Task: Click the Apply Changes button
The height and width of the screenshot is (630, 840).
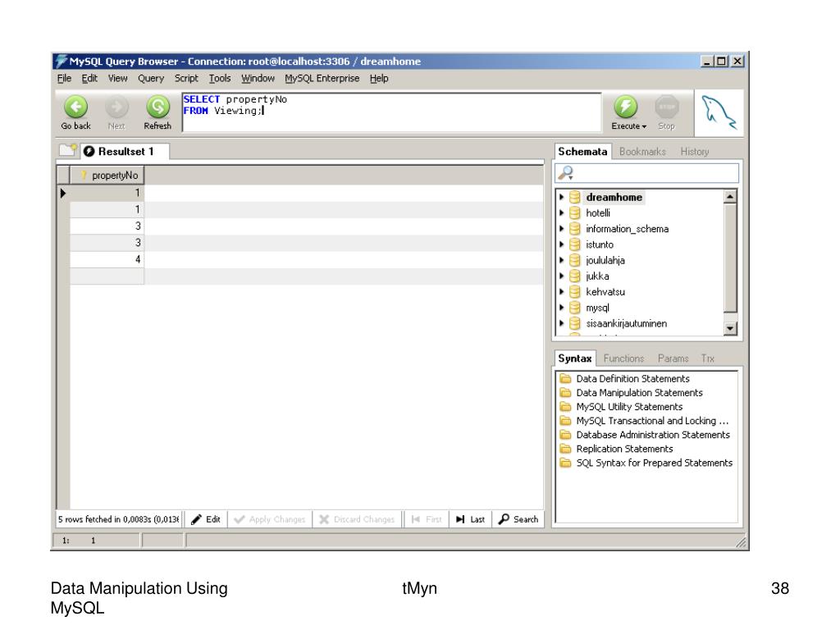Action: point(270,519)
